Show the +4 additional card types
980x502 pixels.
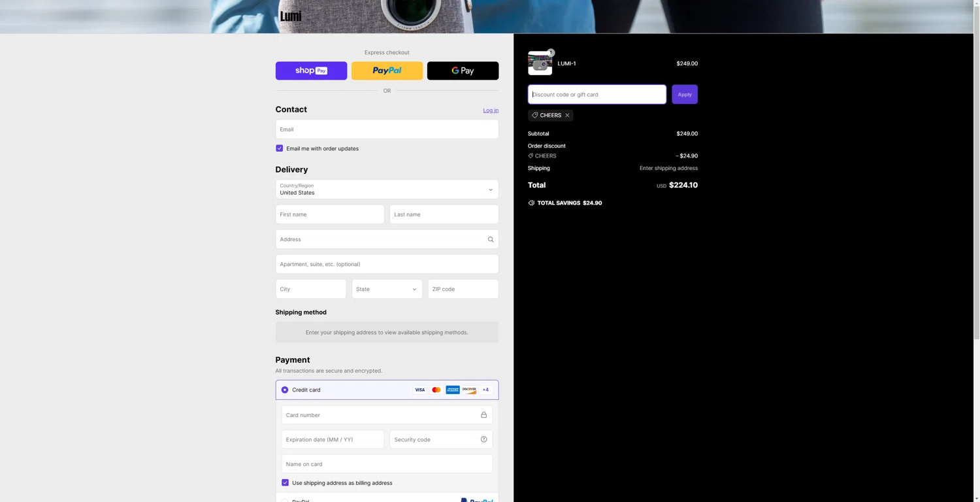tap(485, 390)
